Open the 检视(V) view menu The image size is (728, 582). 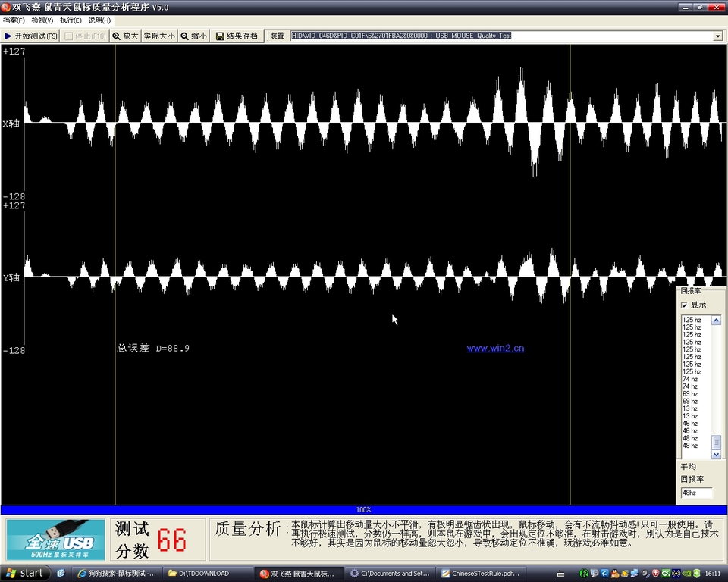pyautogui.click(x=42, y=20)
